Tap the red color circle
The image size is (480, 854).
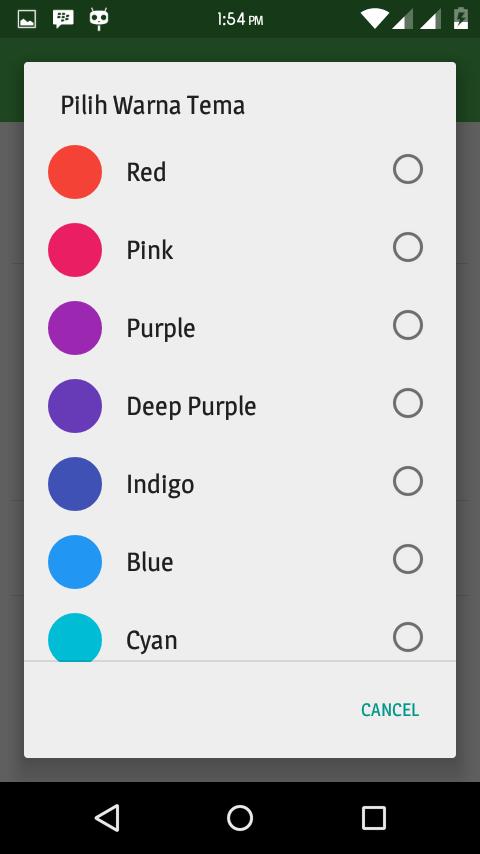(x=75, y=172)
